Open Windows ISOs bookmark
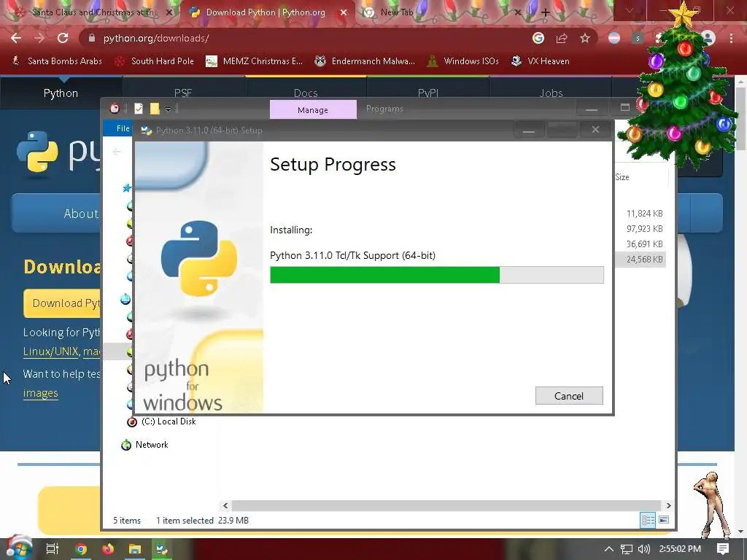The width and height of the screenshot is (747, 560). point(462,61)
